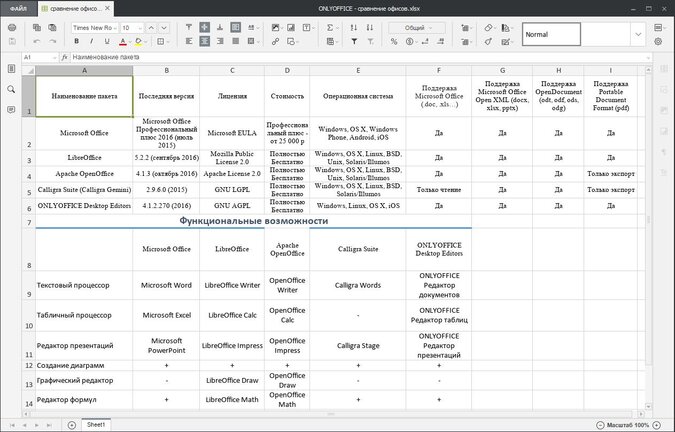Image resolution: width=675 pixels, height=432 pixels.
Task: Click the Undo arrow icon
Action: [x=37, y=42]
